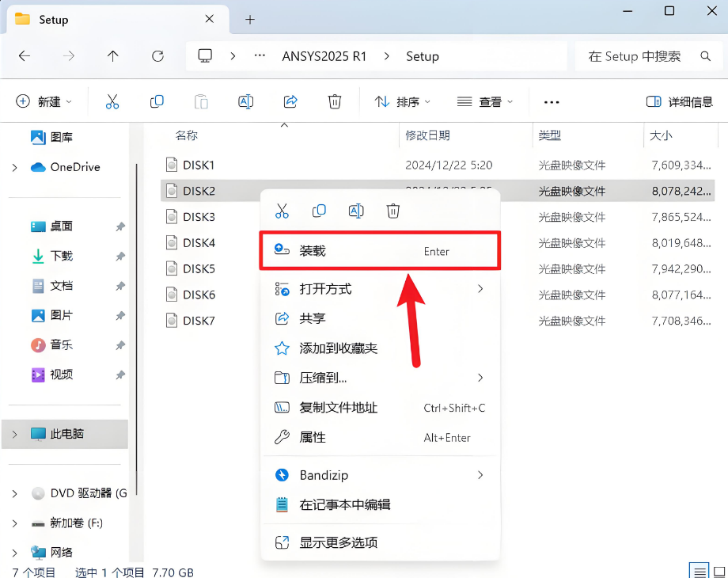This screenshot has width=728, height=578.
Task: Click the search magnifier icon
Action: tap(706, 56)
